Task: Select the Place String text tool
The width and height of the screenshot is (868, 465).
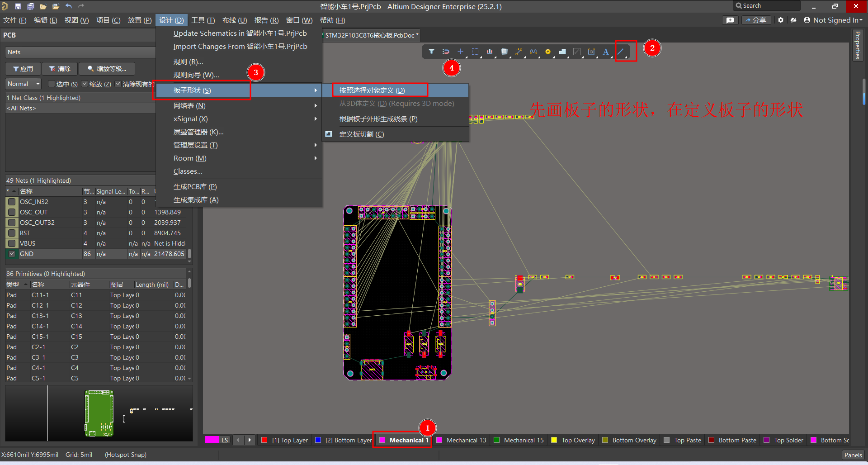Action: pyautogui.click(x=606, y=52)
